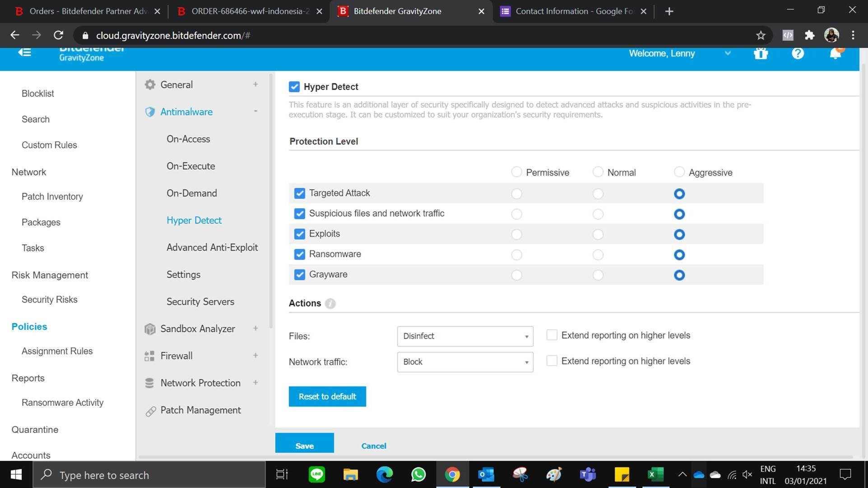This screenshot has height=488, width=868.
Task: Open the Advanced Anti-Exploit settings page
Action: pyautogui.click(x=212, y=247)
